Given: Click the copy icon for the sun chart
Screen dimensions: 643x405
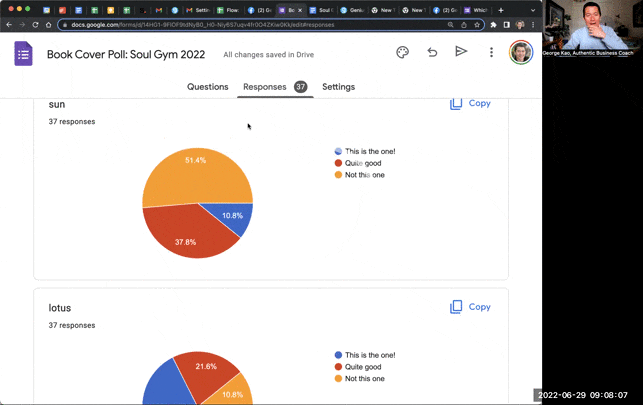Looking at the screenshot, I should 456,103.
